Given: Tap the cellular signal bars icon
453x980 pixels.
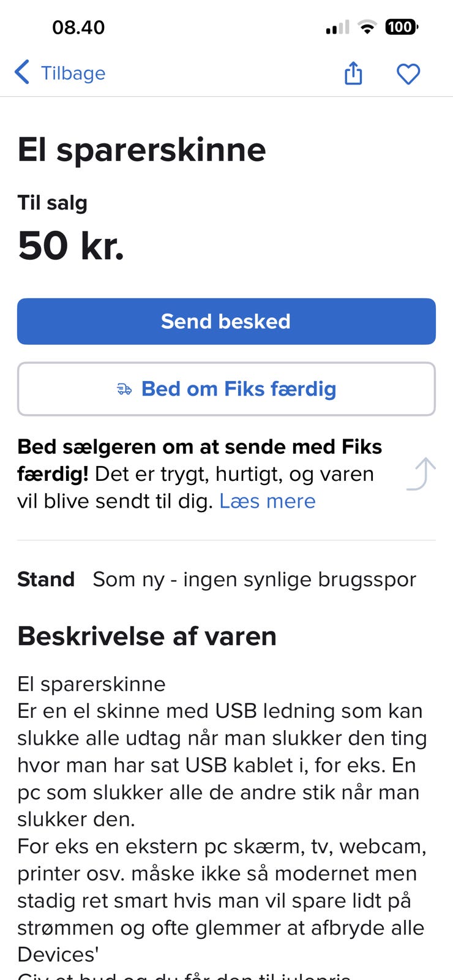Looking at the screenshot, I should tap(337, 27).
